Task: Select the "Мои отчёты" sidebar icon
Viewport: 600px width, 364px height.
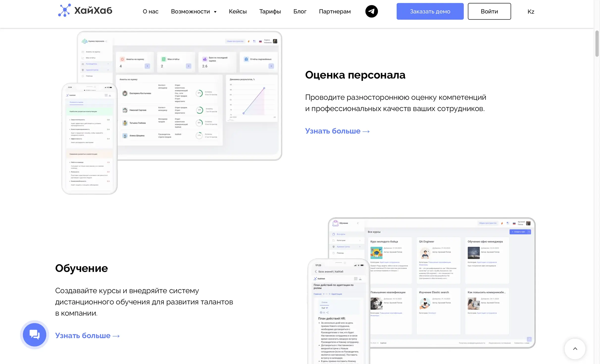Action: coord(83,58)
